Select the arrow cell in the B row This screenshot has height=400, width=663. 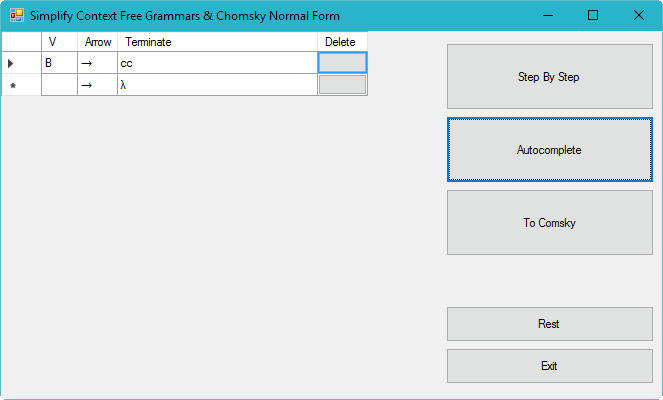(97, 63)
